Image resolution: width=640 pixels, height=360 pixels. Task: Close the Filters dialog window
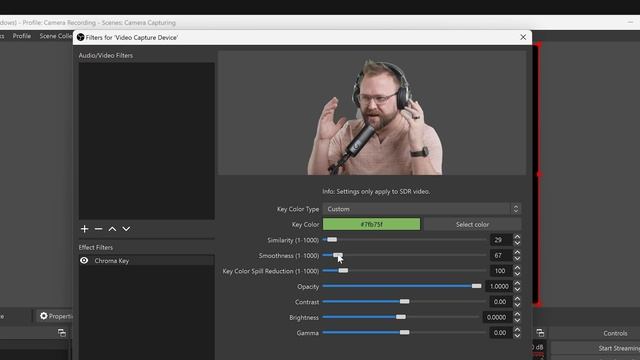coord(523,37)
